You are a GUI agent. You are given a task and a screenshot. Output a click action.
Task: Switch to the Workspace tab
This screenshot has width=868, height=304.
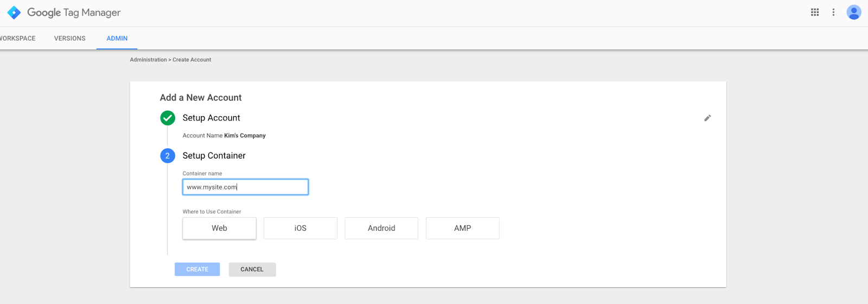(x=17, y=39)
